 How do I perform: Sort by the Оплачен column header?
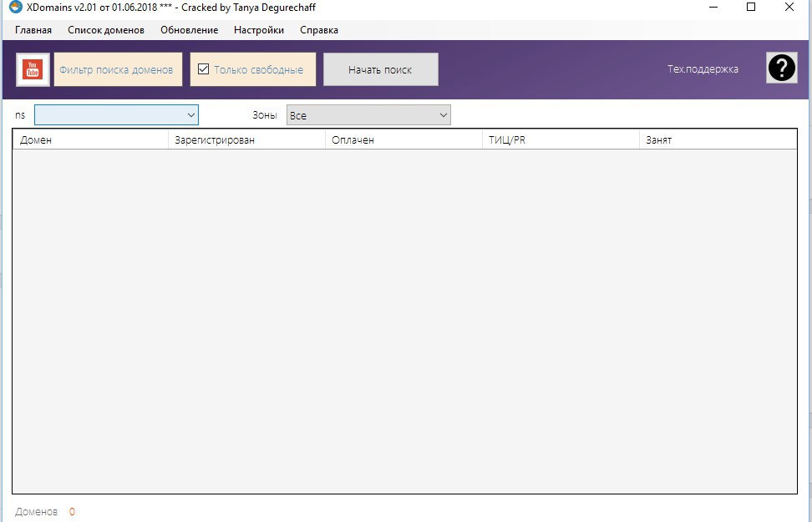click(404, 139)
